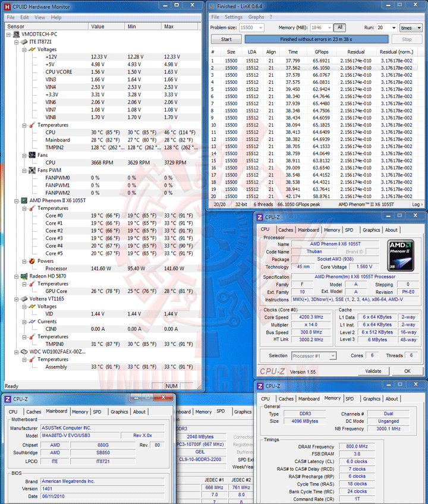Open the Memory (MiB) dropdown in LinX
This screenshot has width=428, height=504.
point(329,28)
